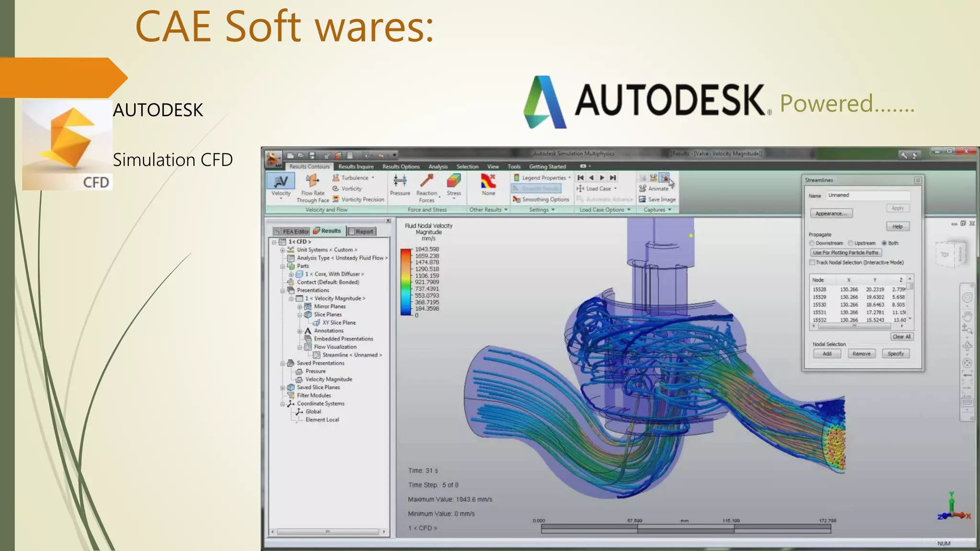Click the Pan hand tool in navigation bar

tap(967, 315)
